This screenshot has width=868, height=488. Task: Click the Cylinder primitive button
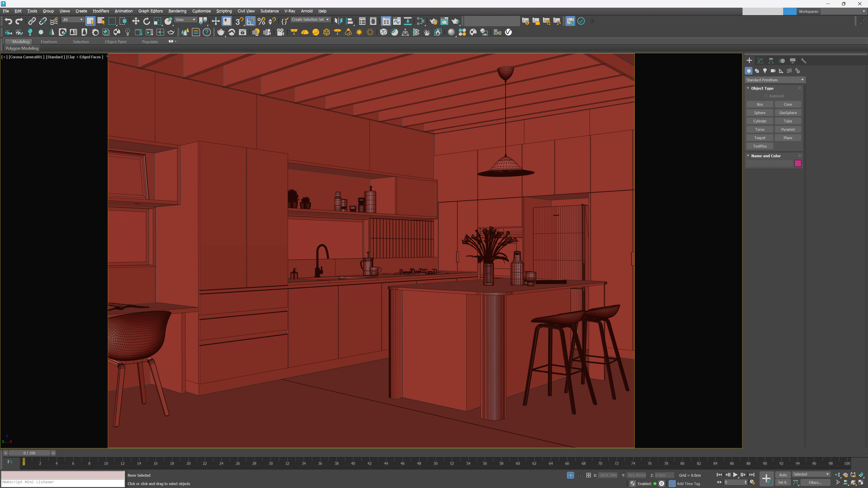[x=759, y=121]
